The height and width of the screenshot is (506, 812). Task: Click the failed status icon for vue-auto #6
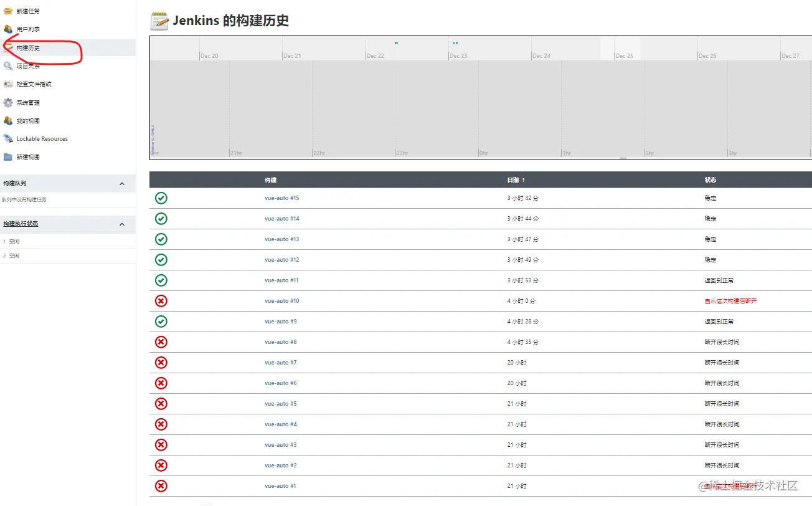(x=161, y=383)
